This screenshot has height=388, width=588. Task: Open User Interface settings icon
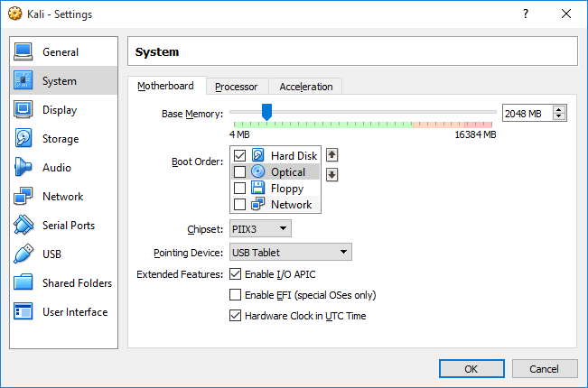23,311
